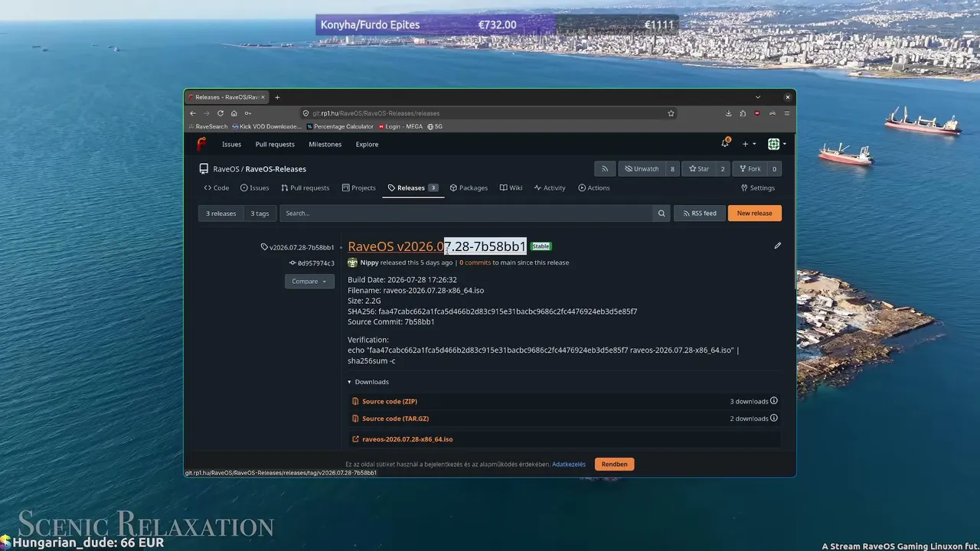
Task: Download Source code (ZIP)
Action: click(390, 401)
